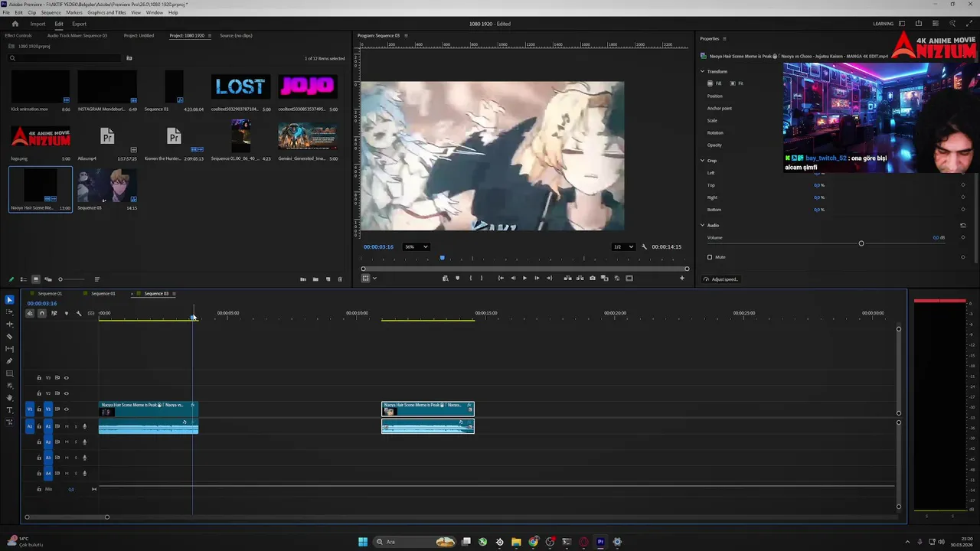Step forward one frame in Program monitor
980x551 pixels.
click(x=536, y=278)
